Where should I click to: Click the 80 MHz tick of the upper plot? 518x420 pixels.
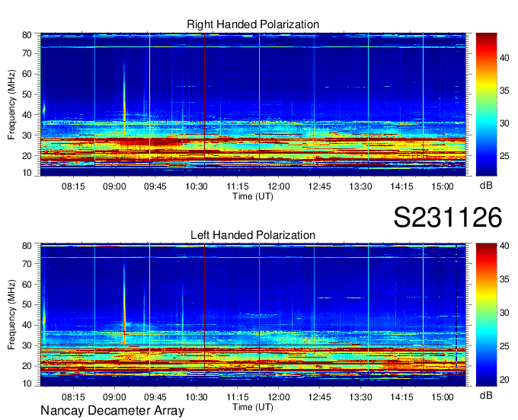[27, 35]
